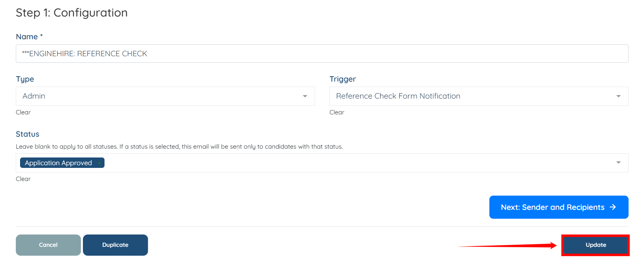Click the right arrow icon on Next button

[613, 207]
